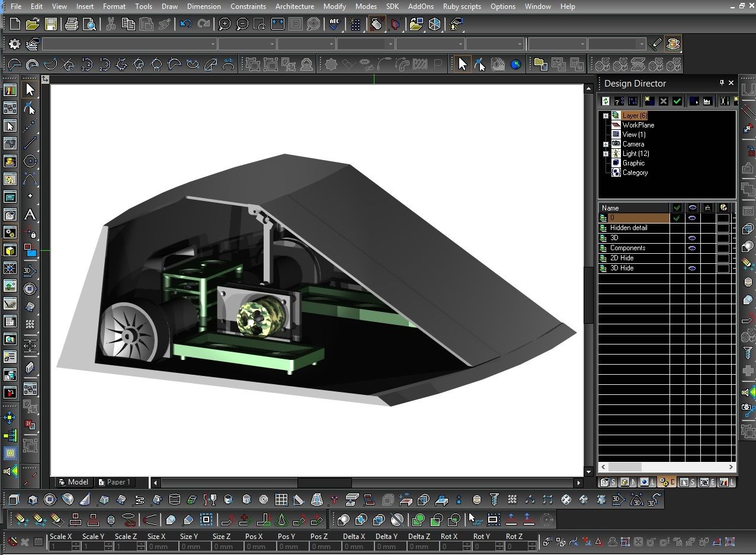Expand the Light (12) tree node
This screenshot has width=756, height=555.
[606, 154]
